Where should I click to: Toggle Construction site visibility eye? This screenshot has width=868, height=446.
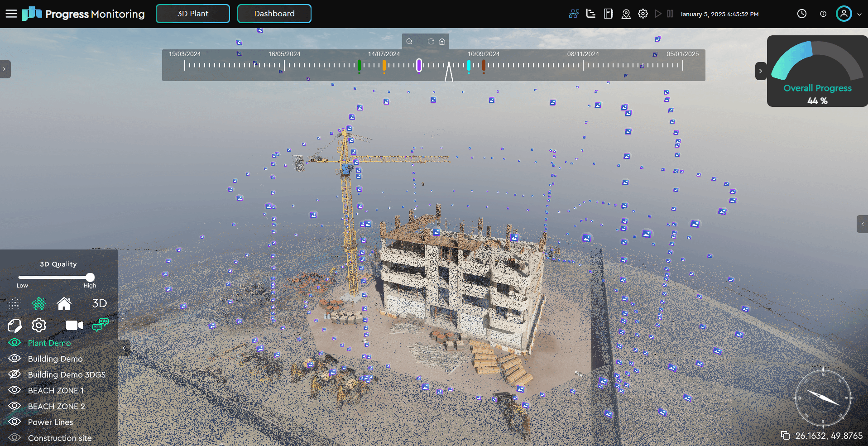pyautogui.click(x=14, y=437)
